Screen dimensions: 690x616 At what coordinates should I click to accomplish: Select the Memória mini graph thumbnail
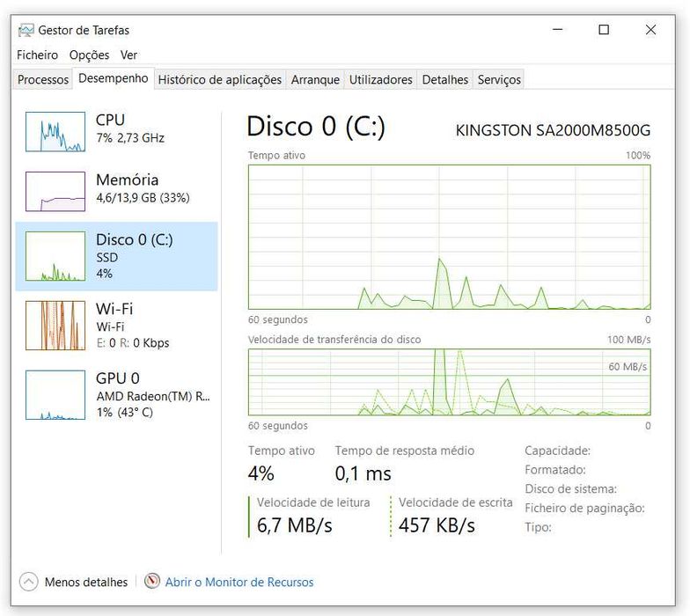click(55, 192)
